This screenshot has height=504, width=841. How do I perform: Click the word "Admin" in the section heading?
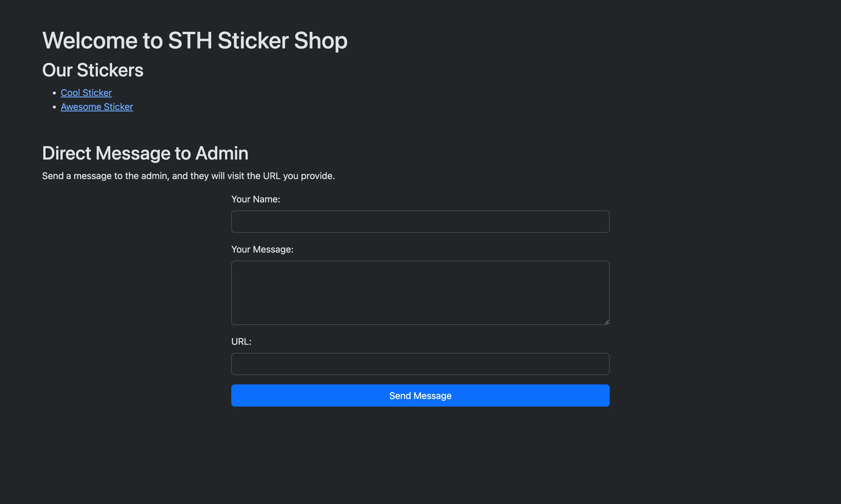(222, 153)
